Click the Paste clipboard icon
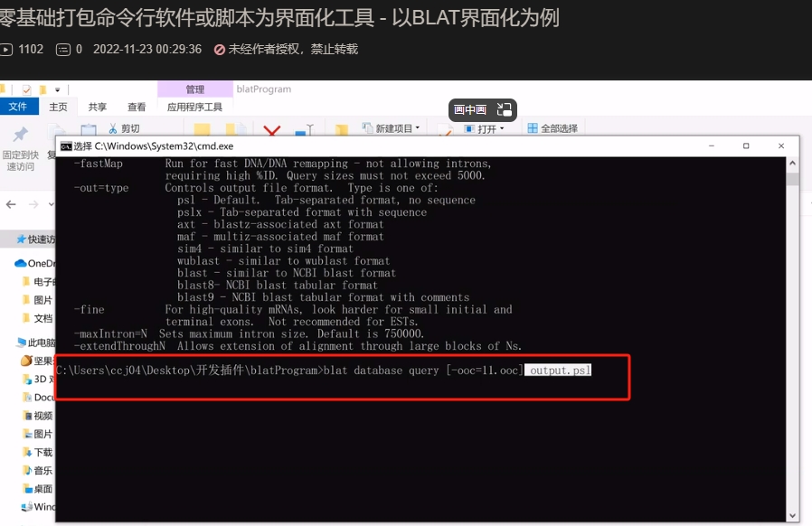Screen dimensions: 812x526 tap(90, 129)
